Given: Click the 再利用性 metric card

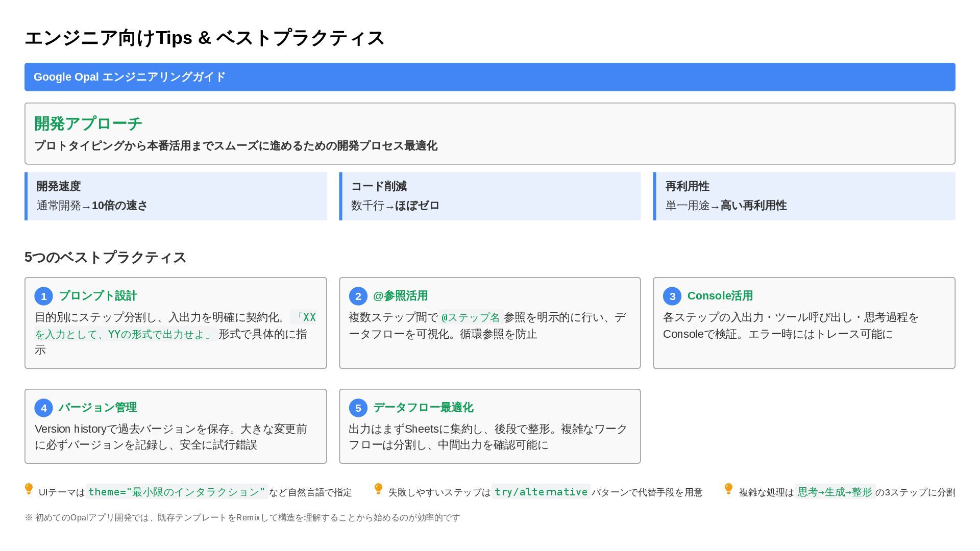Looking at the screenshot, I should point(804,196).
